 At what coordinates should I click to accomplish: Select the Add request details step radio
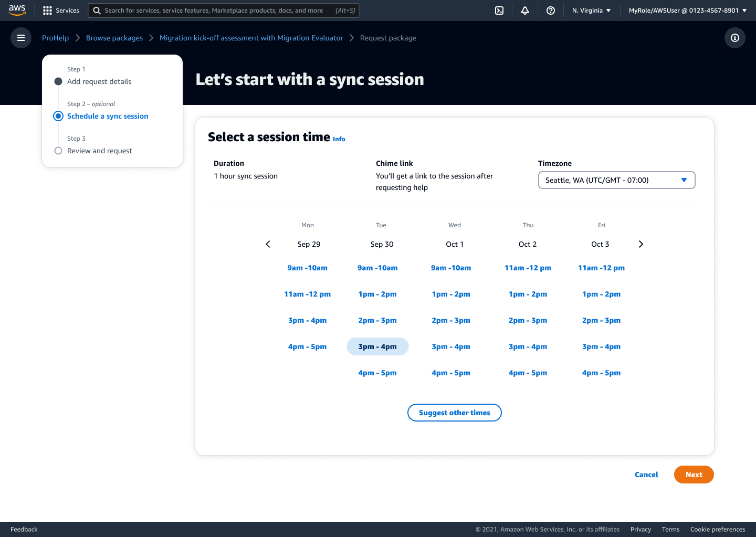tap(58, 81)
